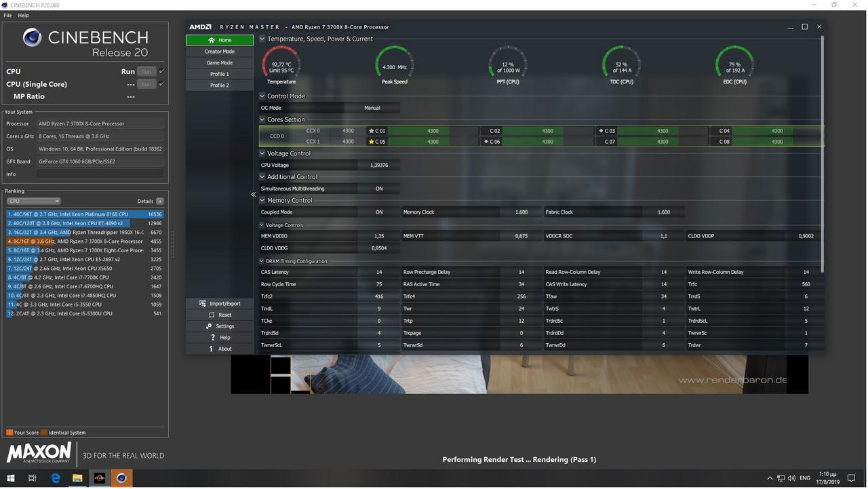Click the Run button for CPU Single Core

coord(146,84)
